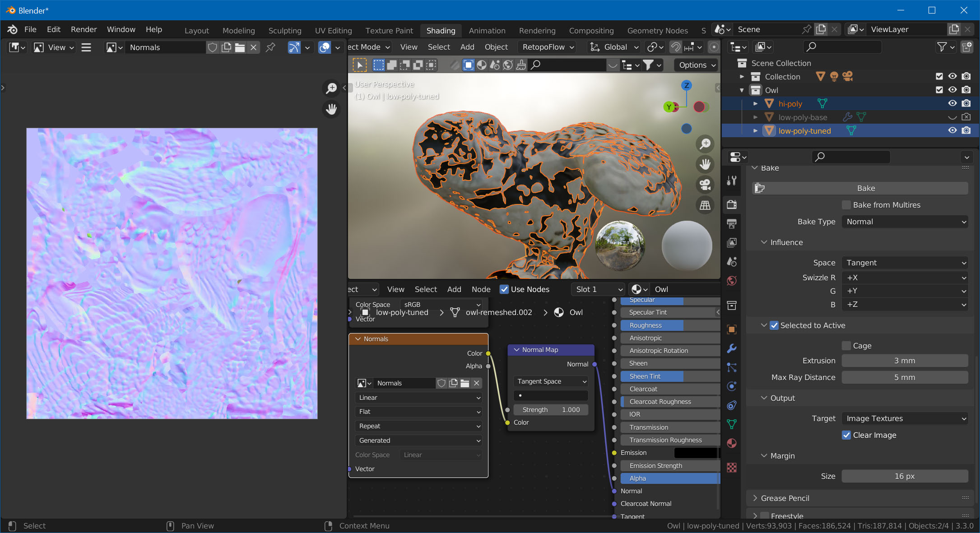Viewport: 980px width, 533px height.
Task: Exclude Owl collection from view layer
Action: pos(939,90)
